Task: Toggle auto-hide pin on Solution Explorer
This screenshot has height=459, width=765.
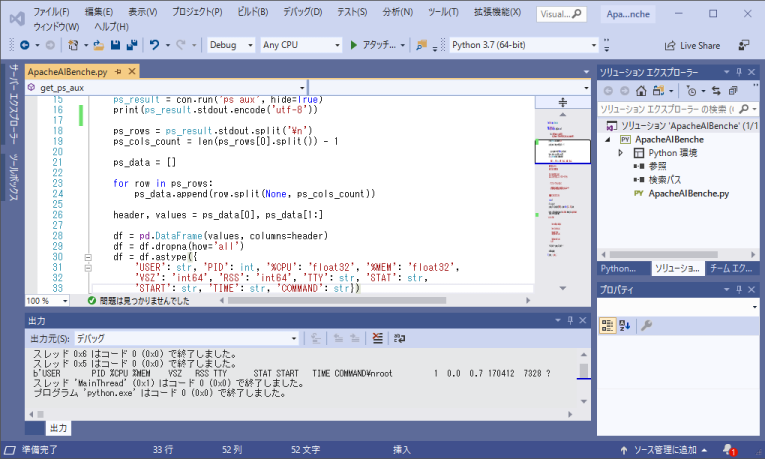Action: coord(739,72)
